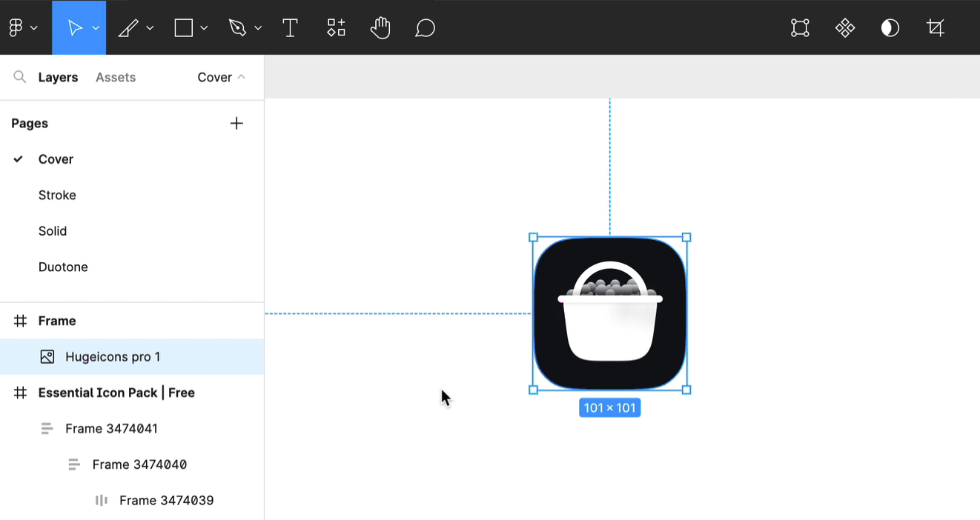The height and width of the screenshot is (520, 980).
Task: Expand the shape tools dropdown arrow
Action: point(204,28)
